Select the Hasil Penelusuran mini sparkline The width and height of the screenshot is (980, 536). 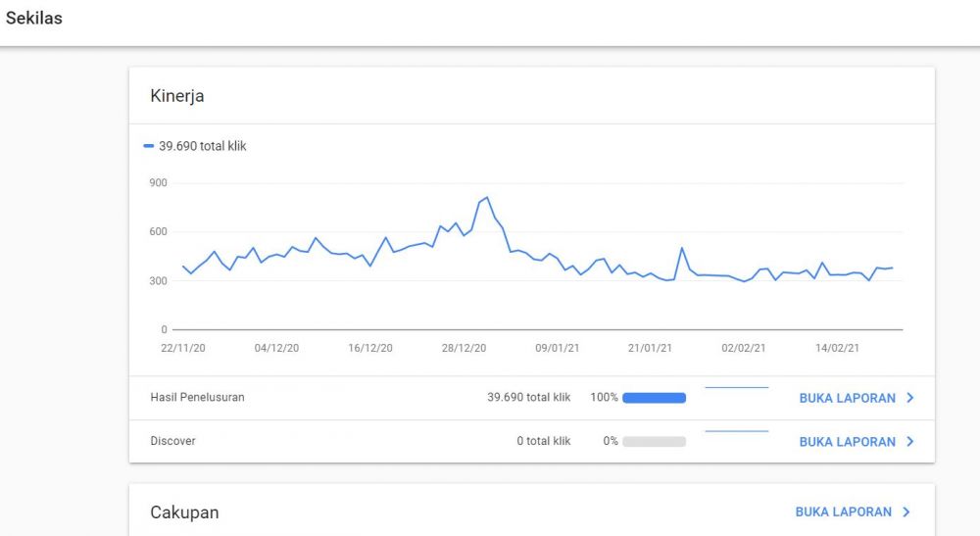[736, 388]
